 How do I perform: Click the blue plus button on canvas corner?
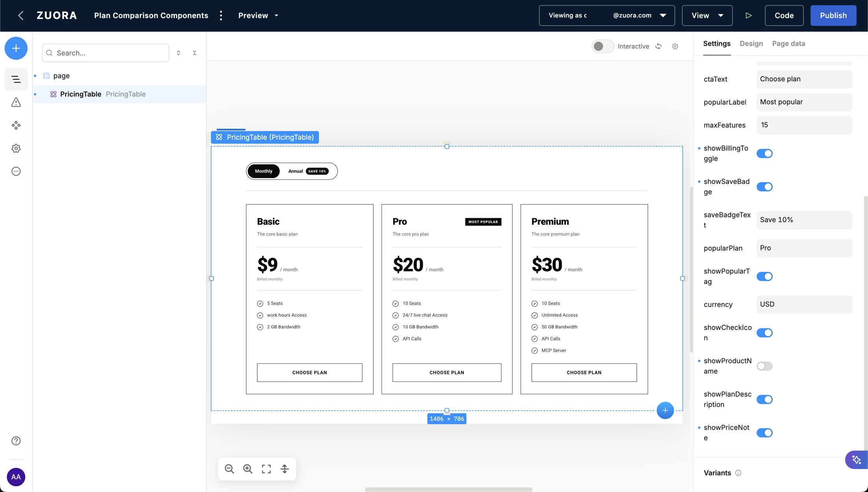pos(665,411)
